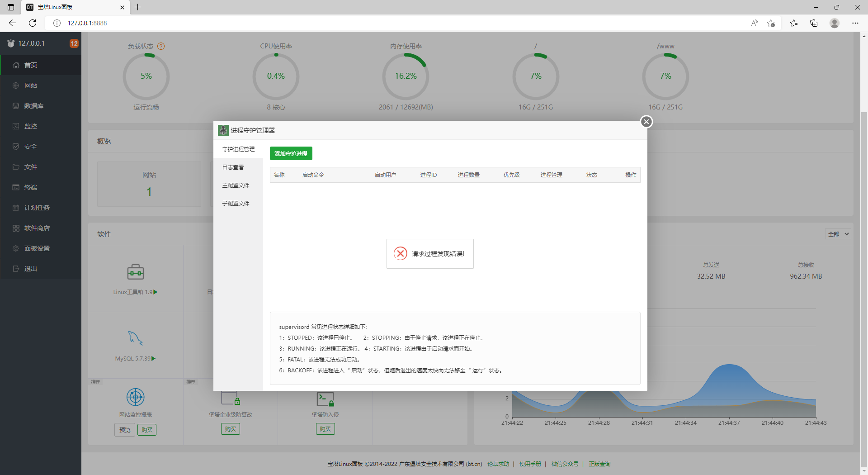This screenshot has height=475, width=868.
Task: Open 文件 in sidebar
Action: pos(41,167)
